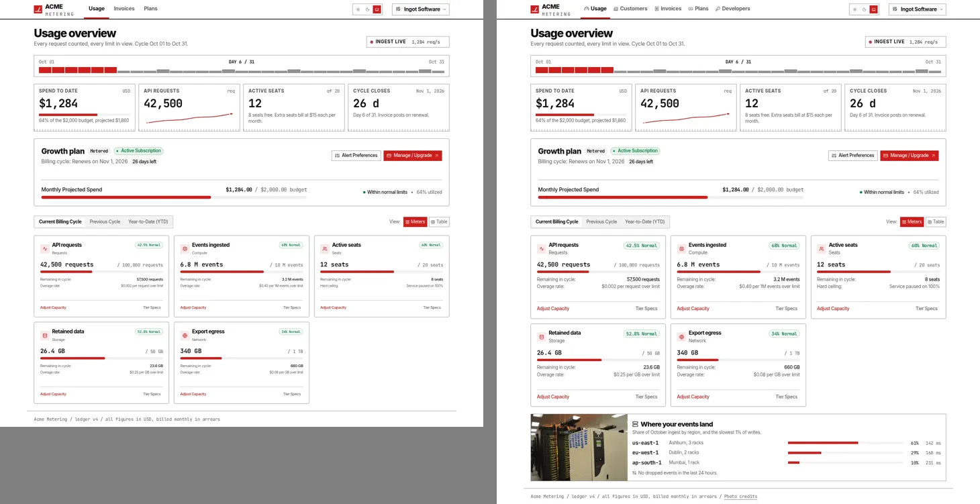Click Adjust Capacity under Active seats, left pane
The width and height of the screenshot is (980, 504).
coord(333,307)
